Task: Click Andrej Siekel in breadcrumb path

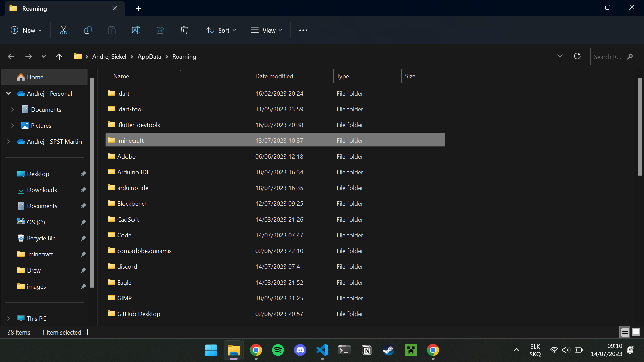Action: pyautogui.click(x=109, y=57)
